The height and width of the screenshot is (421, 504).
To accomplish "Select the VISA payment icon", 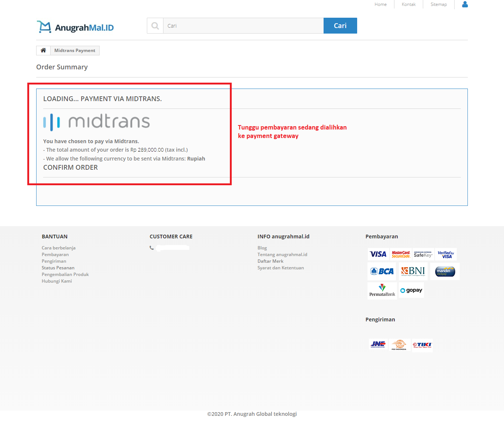I will (378, 254).
